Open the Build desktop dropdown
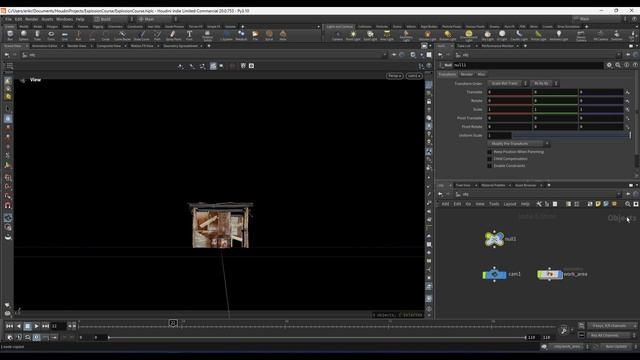 point(113,19)
